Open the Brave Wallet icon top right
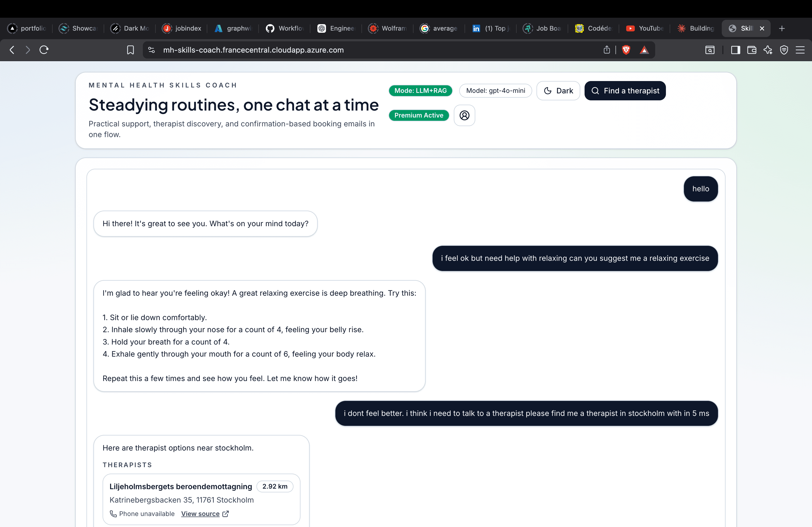The width and height of the screenshot is (812, 527). click(x=752, y=50)
